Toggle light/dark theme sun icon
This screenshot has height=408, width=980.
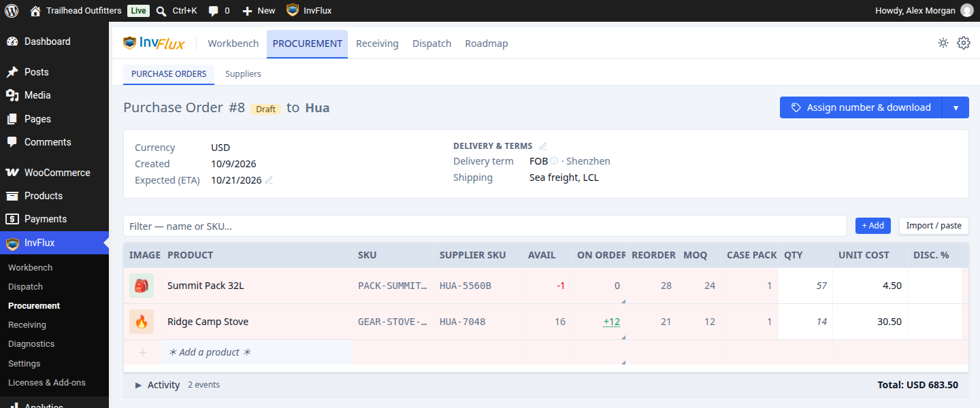943,43
